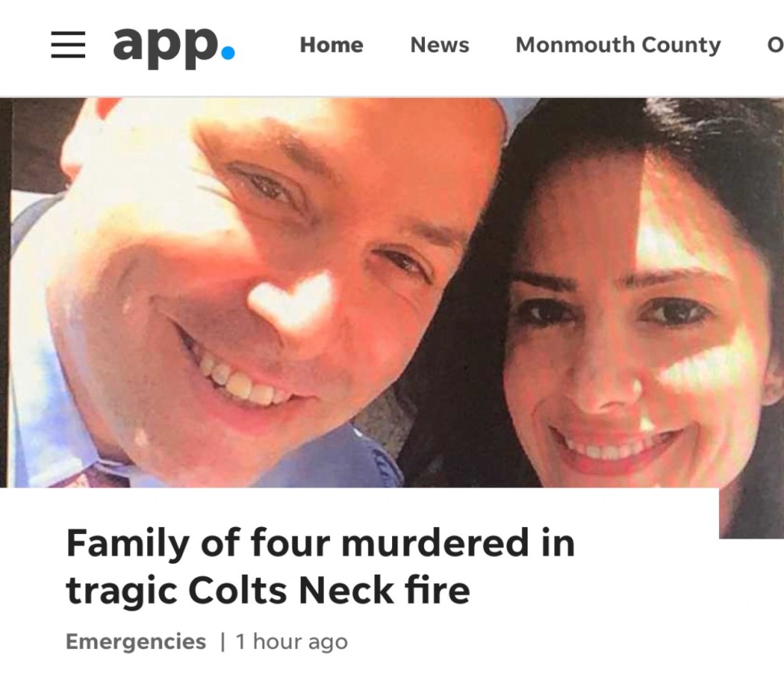The height and width of the screenshot is (681, 784).
Task: Click the word 'murdered' in the headline
Action: [435, 543]
